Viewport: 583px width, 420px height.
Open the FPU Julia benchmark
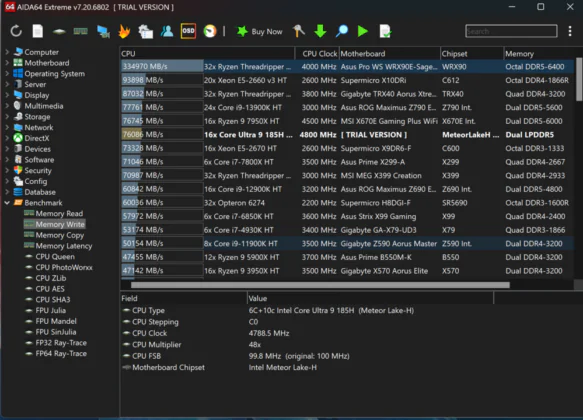[45, 311]
